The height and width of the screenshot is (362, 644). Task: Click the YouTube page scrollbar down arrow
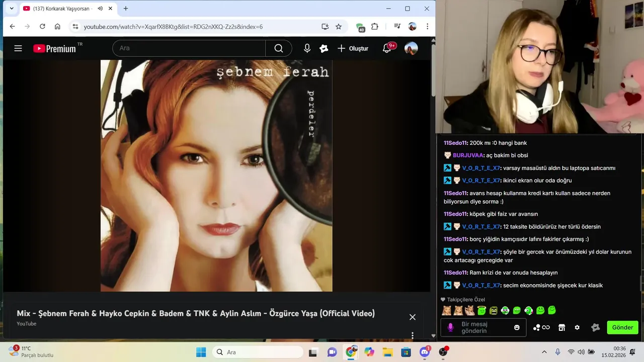pyautogui.click(x=433, y=335)
